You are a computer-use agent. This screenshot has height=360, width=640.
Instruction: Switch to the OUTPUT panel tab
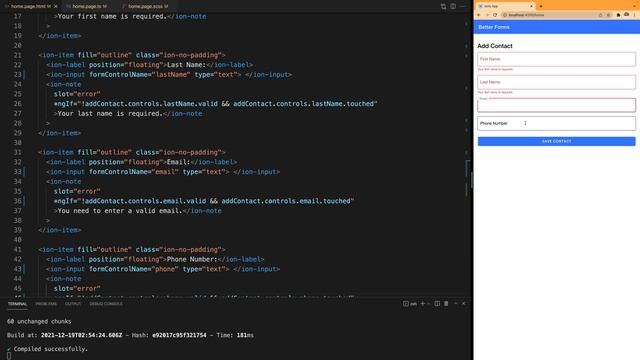pyautogui.click(x=73, y=304)
